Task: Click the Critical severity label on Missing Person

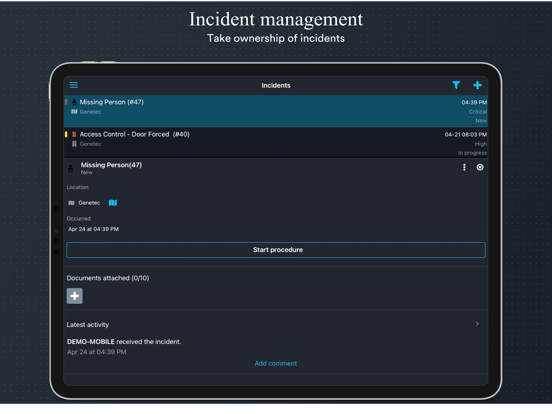Action: [478, 112]
